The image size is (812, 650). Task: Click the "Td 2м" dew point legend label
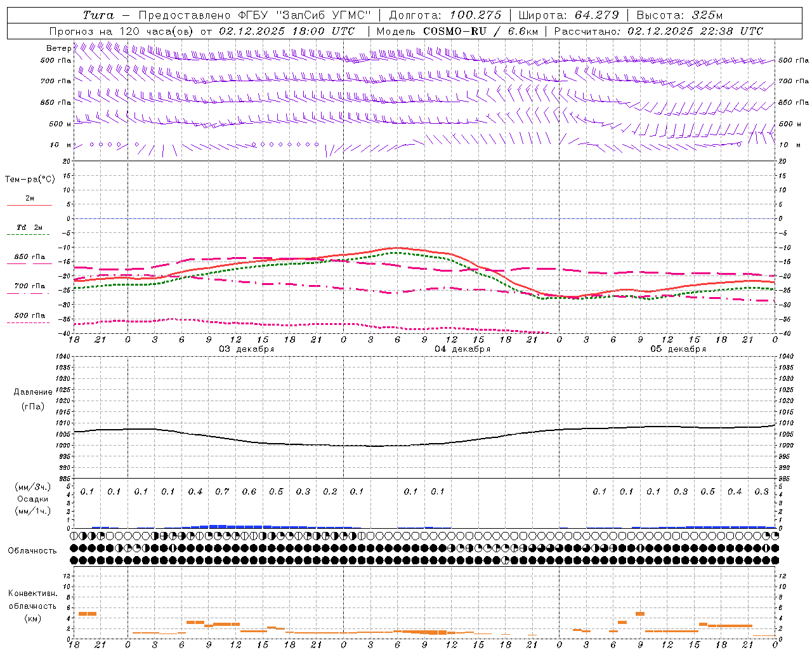point(29,227)
